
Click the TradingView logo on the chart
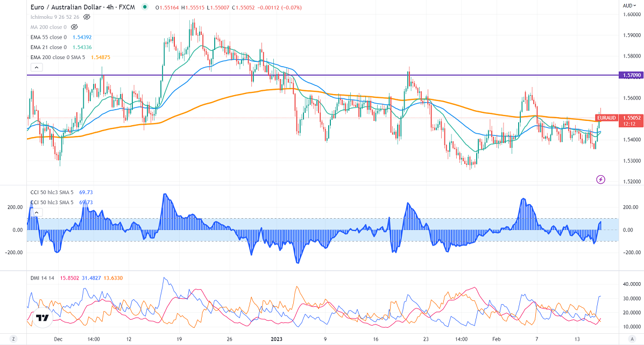pyautogui.click(x=41, y=318)
